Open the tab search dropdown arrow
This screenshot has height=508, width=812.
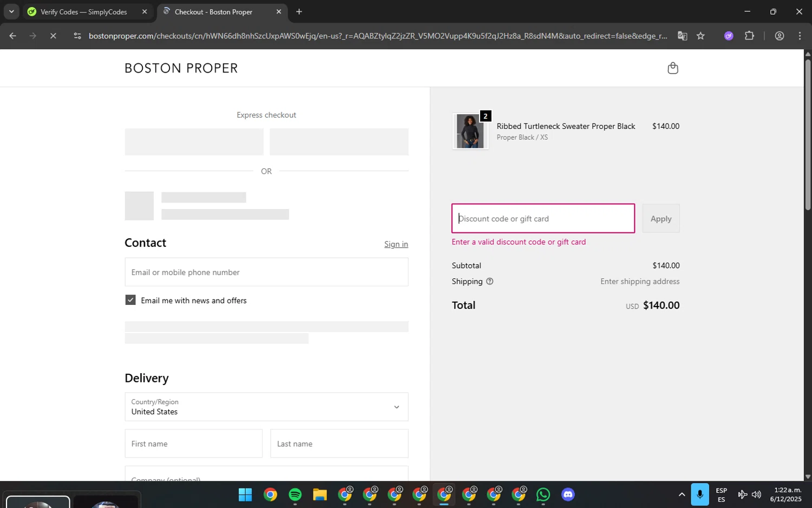tap(11, 11)
